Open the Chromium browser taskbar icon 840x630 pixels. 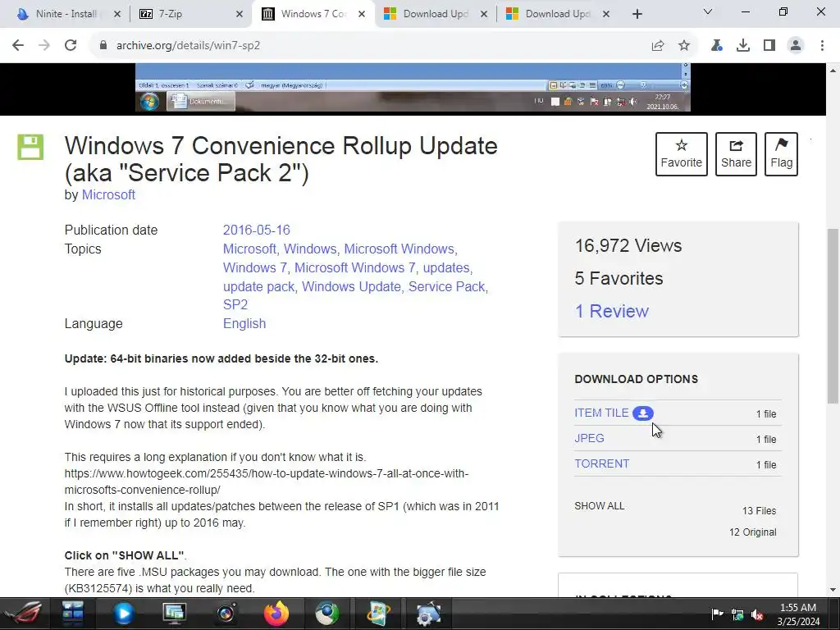click(x=326, y=614)
